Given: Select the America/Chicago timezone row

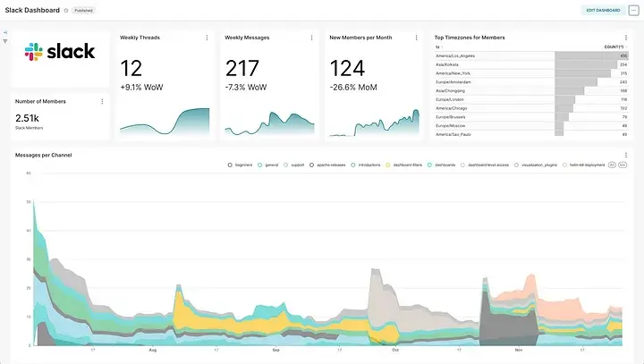Looking at the screenshot, I should (x=531, y=108).
